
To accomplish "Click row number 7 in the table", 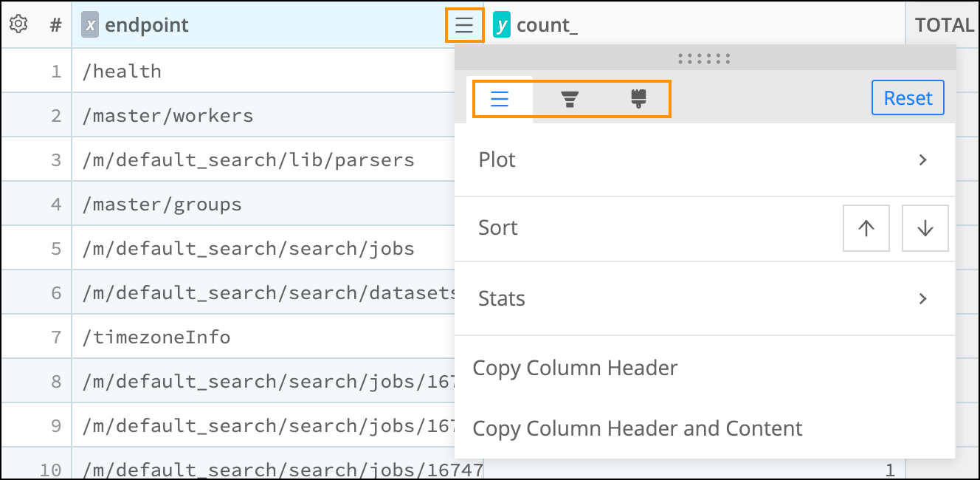I will coord(55,336).
